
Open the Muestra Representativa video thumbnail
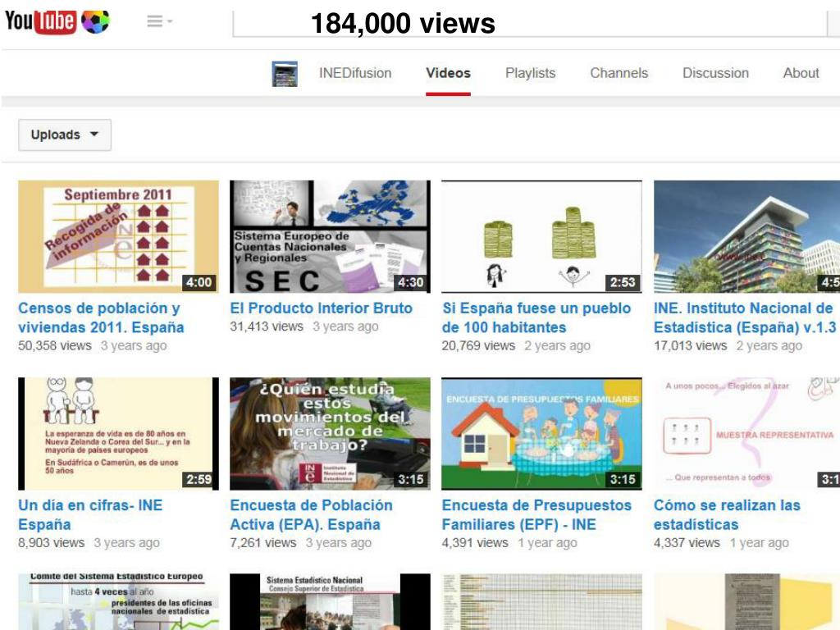(x=746, y=433)
